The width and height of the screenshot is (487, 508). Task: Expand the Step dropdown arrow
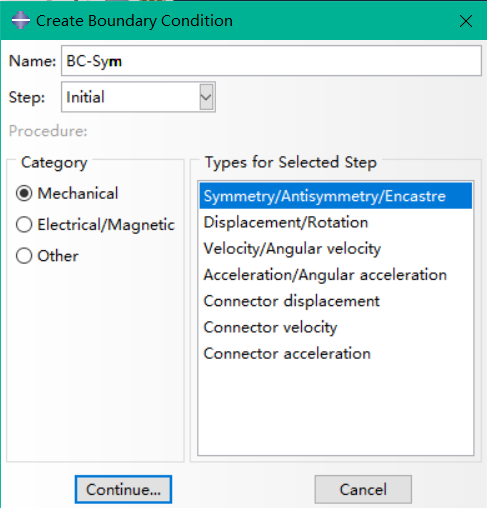206,97
